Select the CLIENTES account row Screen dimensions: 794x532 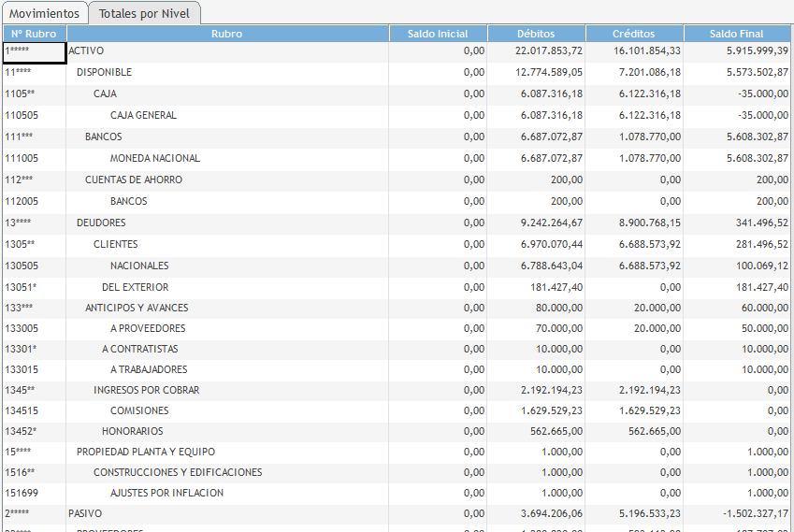tap(115, 244)
